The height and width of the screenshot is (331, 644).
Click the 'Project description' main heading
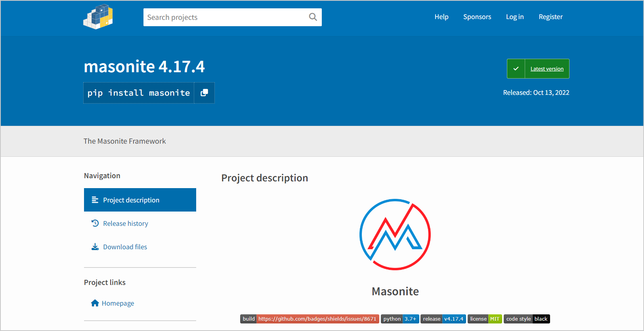(265, 178)
